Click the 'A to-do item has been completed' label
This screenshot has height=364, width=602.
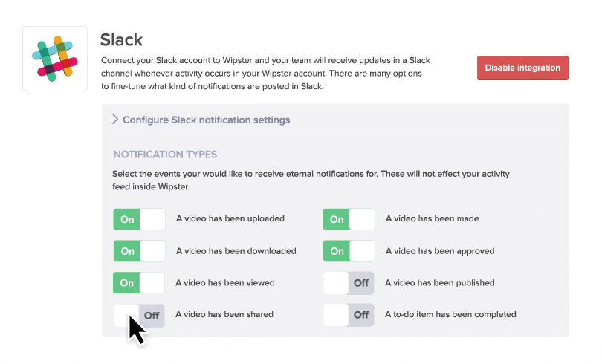coord(450,315)
